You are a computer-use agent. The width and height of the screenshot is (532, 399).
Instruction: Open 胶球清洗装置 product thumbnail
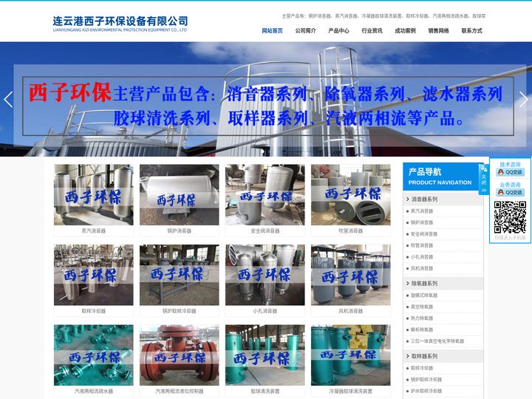(265, 355)
